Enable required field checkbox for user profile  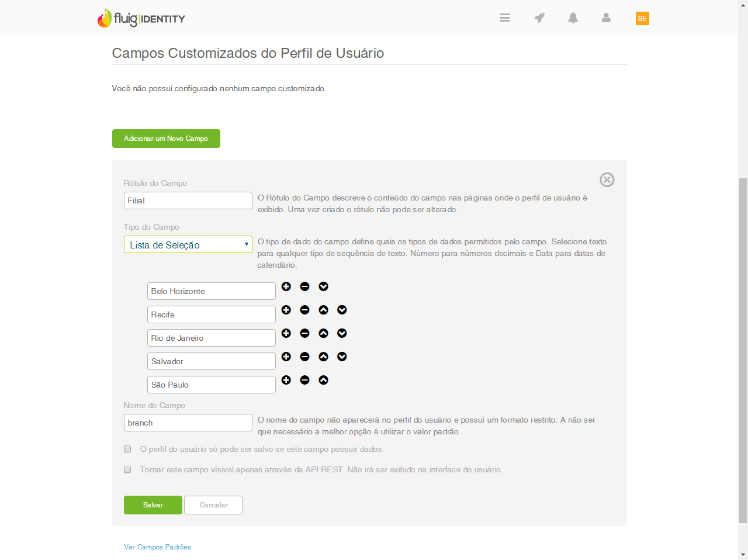click(127, 449)
